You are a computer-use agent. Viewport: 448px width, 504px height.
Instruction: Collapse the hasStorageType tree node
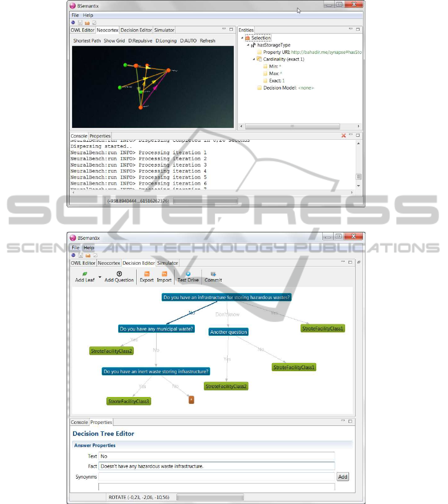click(248, 45)
